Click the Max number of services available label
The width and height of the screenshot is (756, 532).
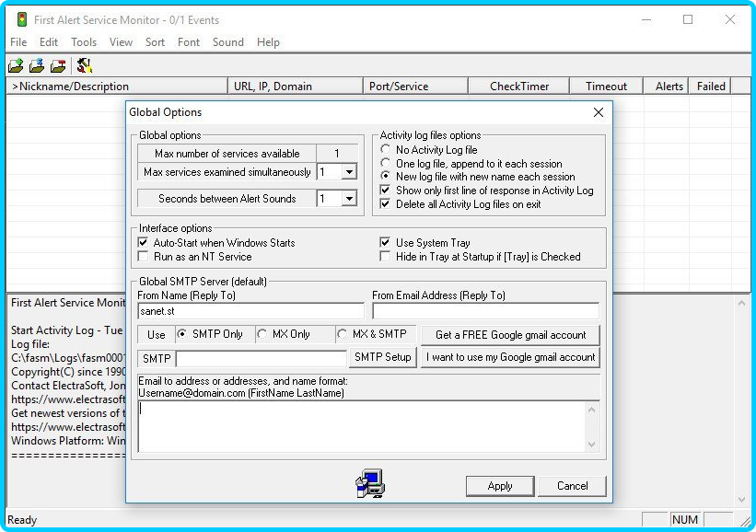[227, 153]
